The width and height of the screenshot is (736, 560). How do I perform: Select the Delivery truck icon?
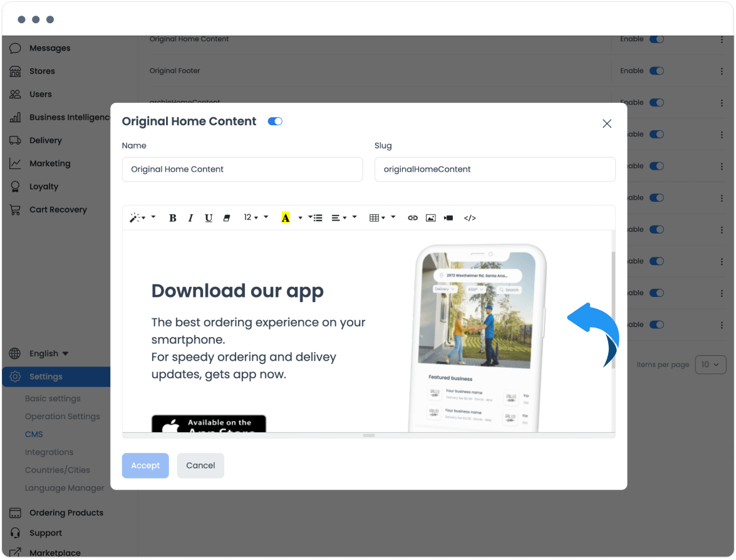tap(15, 140)
